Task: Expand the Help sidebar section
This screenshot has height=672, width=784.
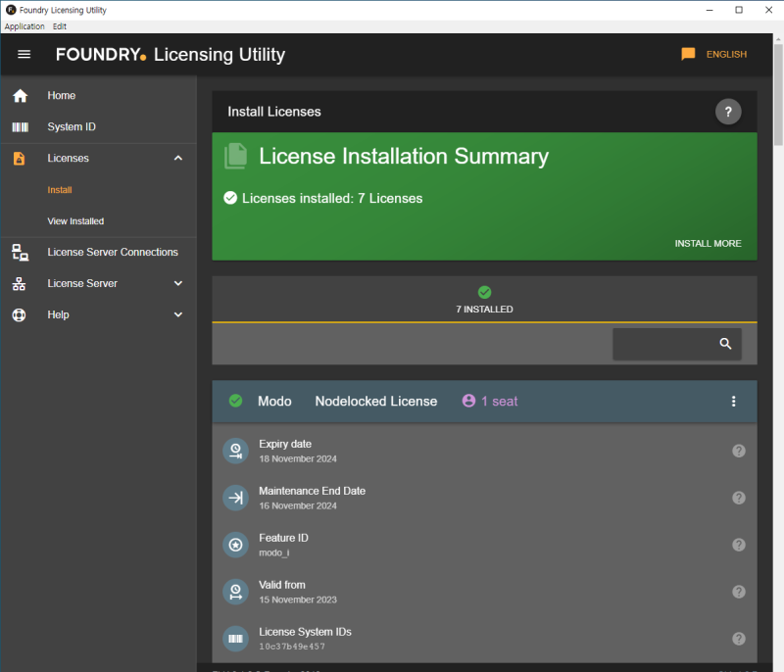Action: 178,314
